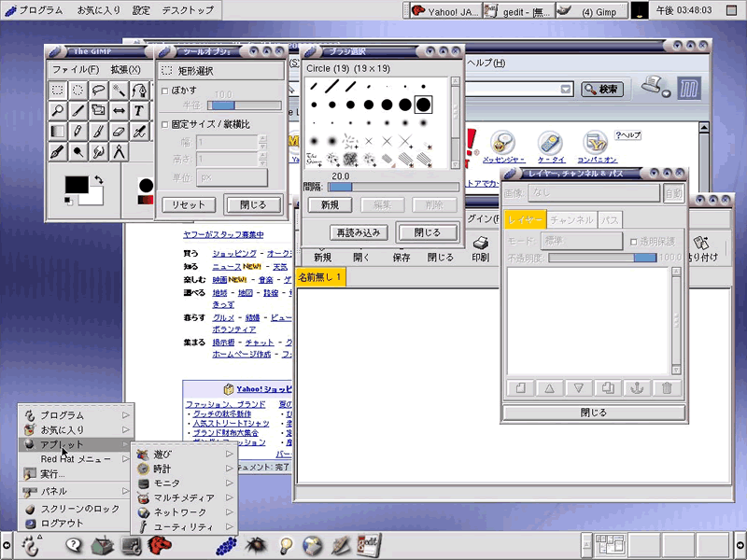Select the paintbrush tool
The height and width of the screenshot is (560, 747).
(99, 132)
